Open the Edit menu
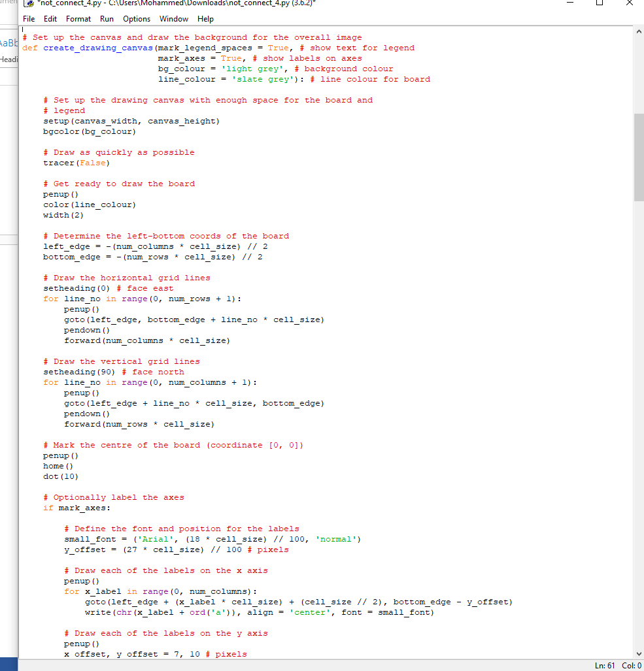 [x=50, y=19]
